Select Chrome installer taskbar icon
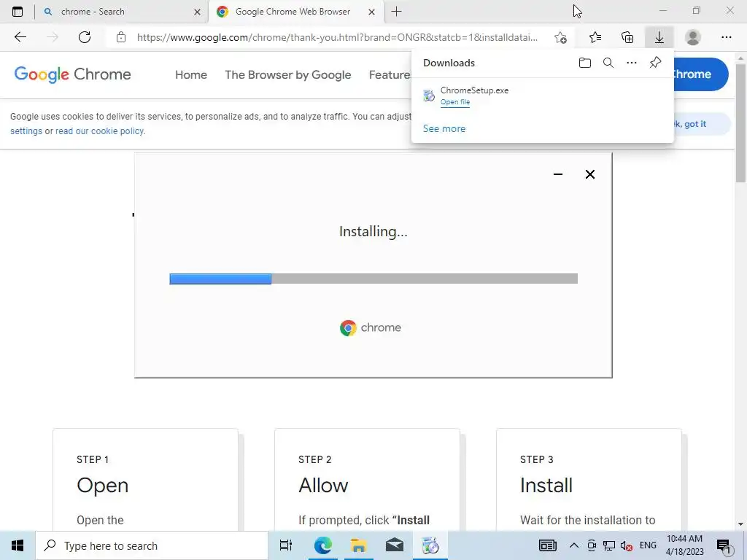 [x=430, y=545]
